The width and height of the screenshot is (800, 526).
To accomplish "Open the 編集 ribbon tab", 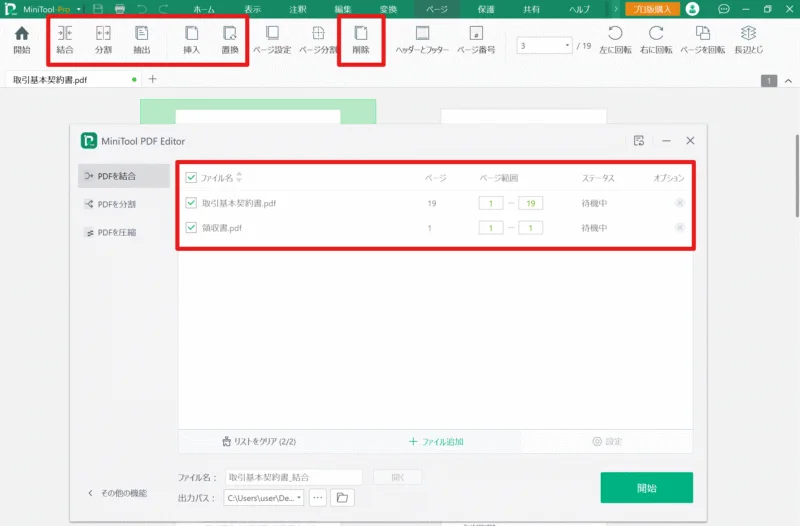I will (343, 9).
